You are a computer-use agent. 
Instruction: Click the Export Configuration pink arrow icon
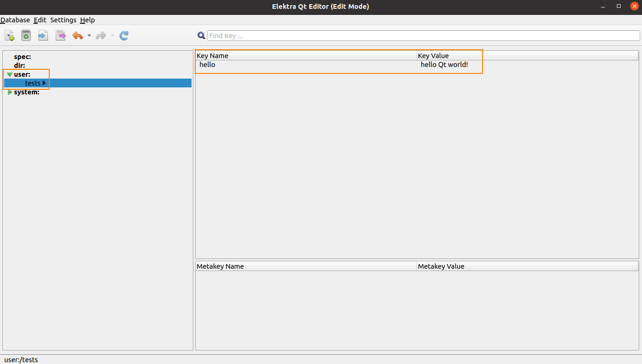tap(60, 35)
